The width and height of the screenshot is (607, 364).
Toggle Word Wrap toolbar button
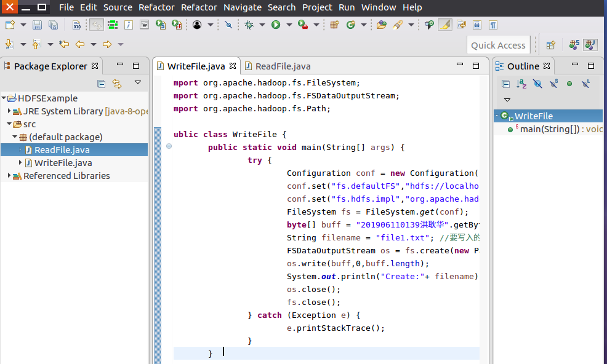tap(462, 25)
